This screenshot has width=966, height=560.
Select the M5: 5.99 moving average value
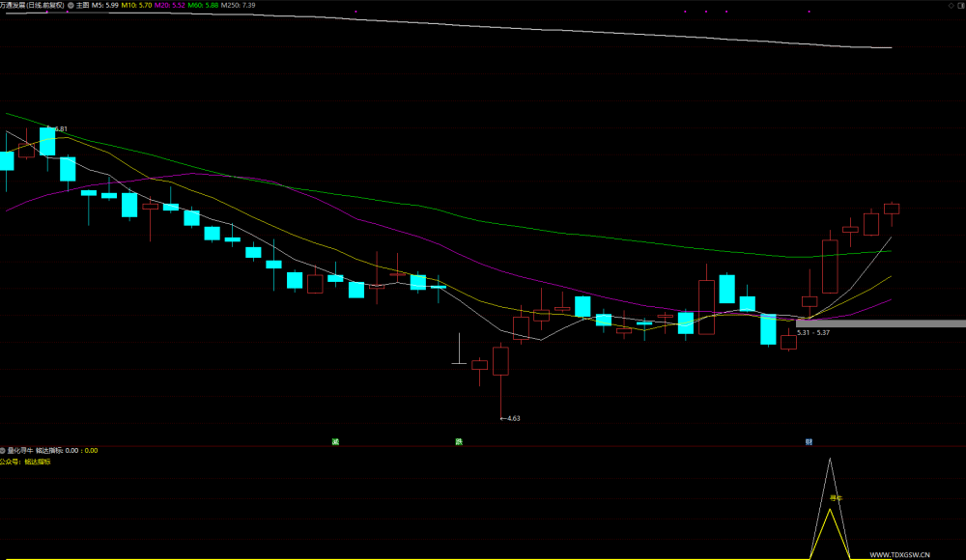(x=105, y=5)
